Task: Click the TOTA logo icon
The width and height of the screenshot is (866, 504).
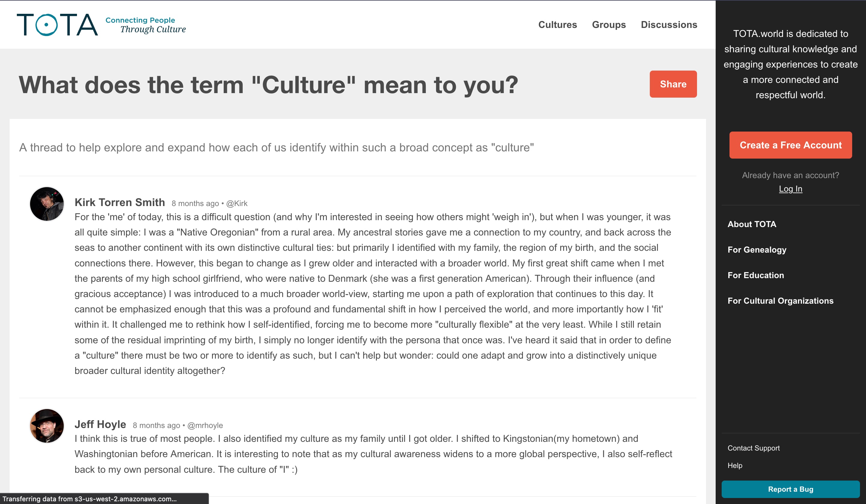Action: (57, 25)
